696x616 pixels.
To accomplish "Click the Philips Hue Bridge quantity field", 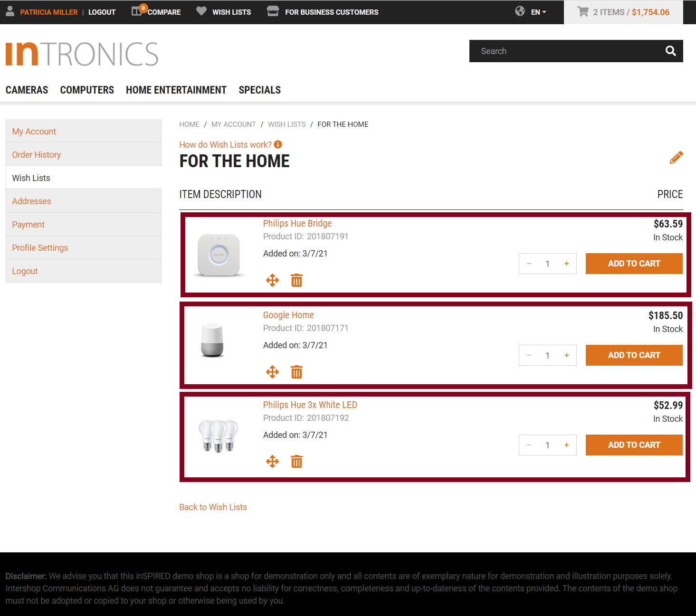I will pos(547,264).
